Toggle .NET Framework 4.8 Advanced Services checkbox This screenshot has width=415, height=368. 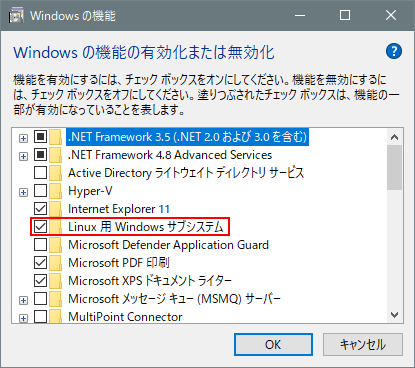[40, 155]
